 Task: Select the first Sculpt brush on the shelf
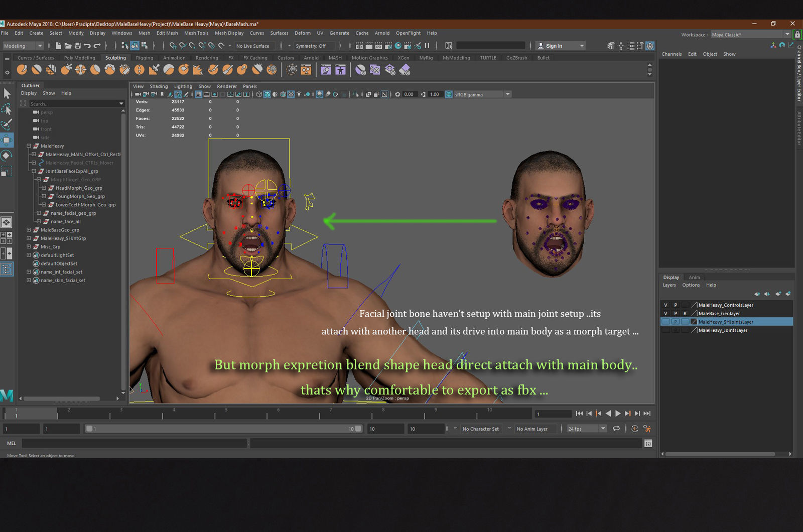coord(22,70)
